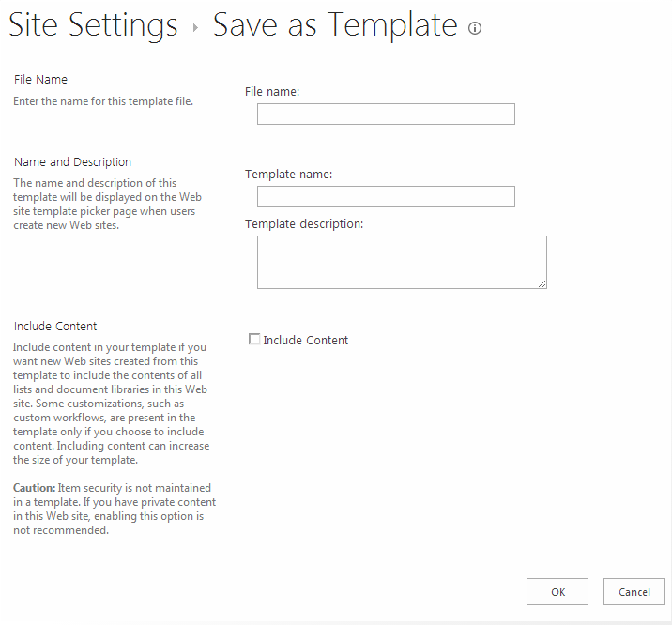The height and width of the screenshot is (625, 672).
Task: Focus the Template name text box
Action: coord(386,196)
